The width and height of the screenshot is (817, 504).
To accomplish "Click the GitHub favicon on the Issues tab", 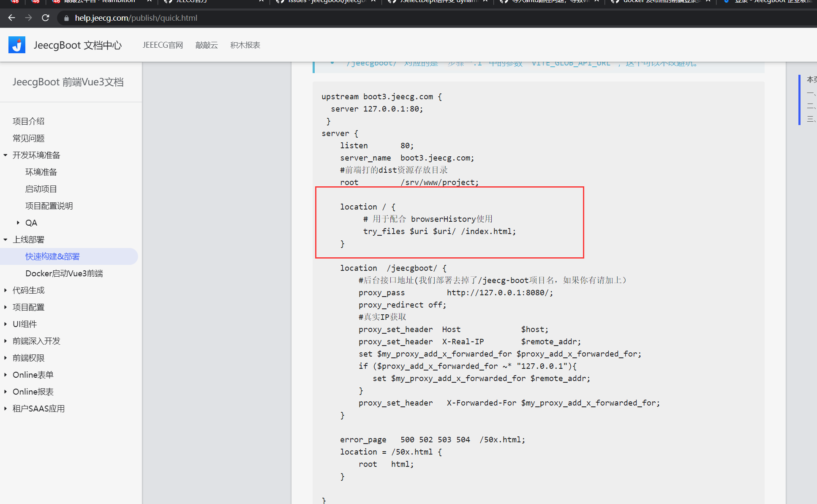I will pos(279,2).
